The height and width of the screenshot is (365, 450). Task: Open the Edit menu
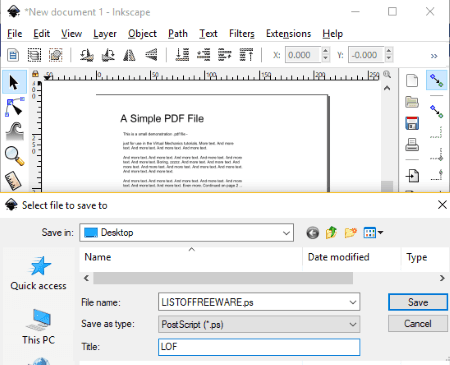42,34
